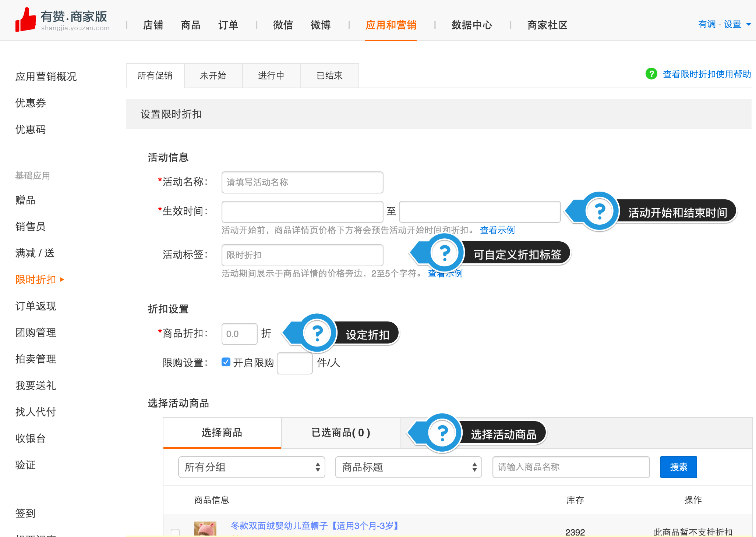Viewport: 756px width, 537px height.
Task: Click the question mark icon next to 设定折扣
Action: click(317, 333)
